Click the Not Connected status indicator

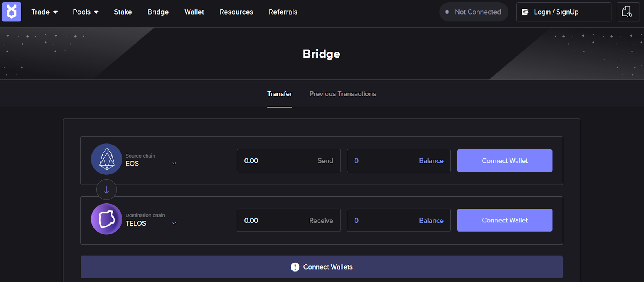point(474,12)
